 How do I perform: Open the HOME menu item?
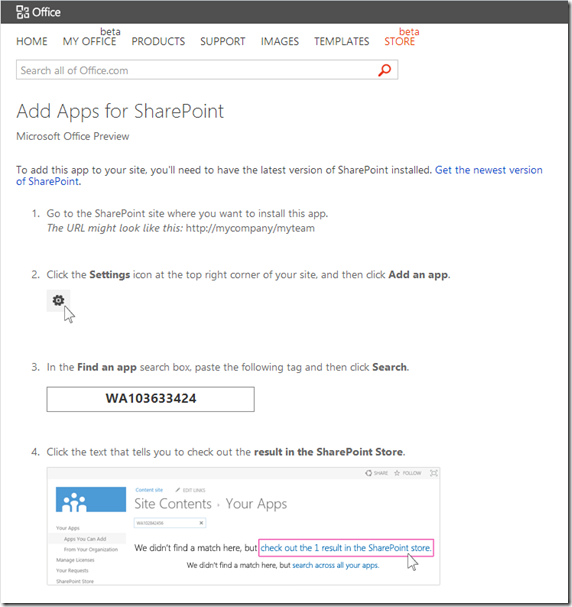pyautogui.click(x=32, y=41)
